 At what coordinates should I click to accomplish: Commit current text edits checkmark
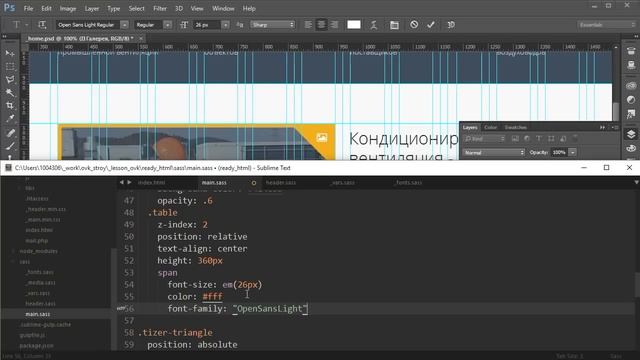(431, 25)
